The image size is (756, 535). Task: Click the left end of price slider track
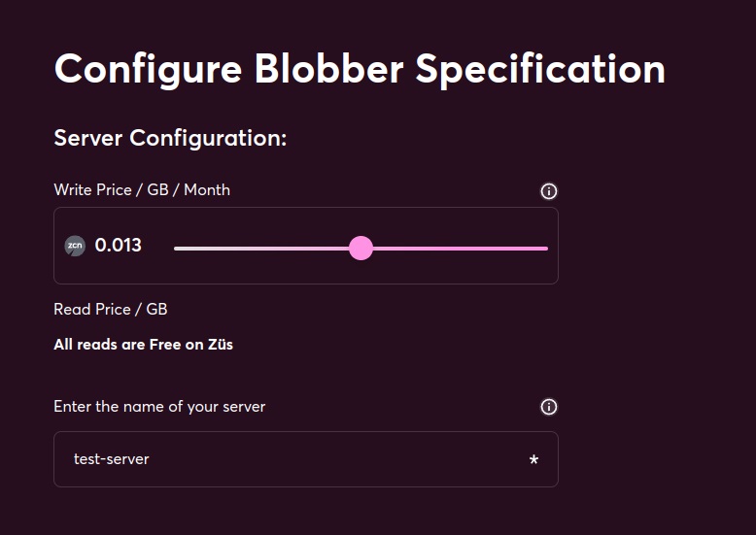point(177,249)
